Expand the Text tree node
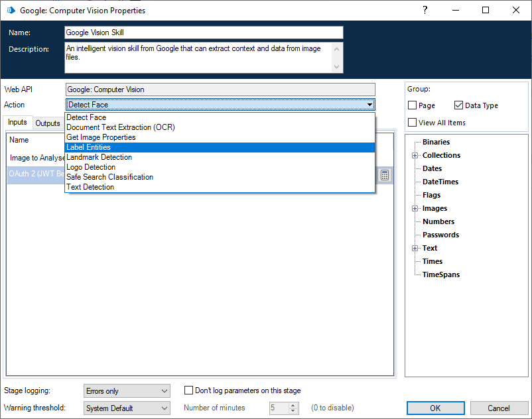 tap(415, 248)
